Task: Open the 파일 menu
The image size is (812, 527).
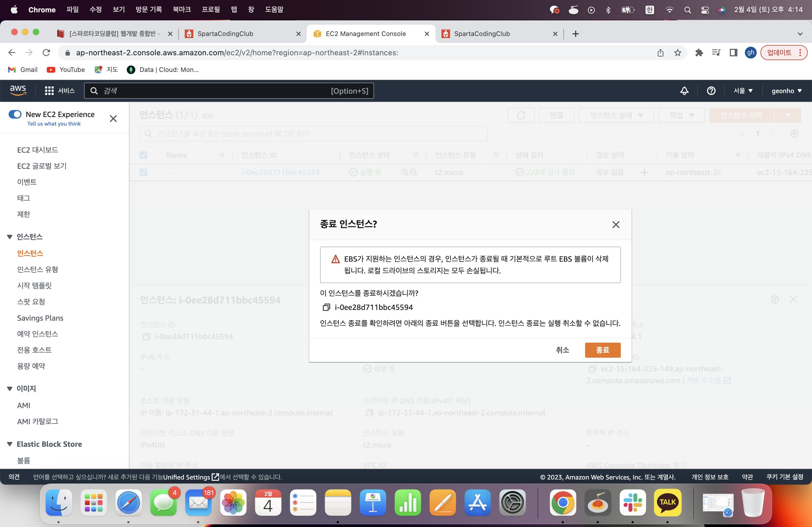Action: [x=72, y=10]
